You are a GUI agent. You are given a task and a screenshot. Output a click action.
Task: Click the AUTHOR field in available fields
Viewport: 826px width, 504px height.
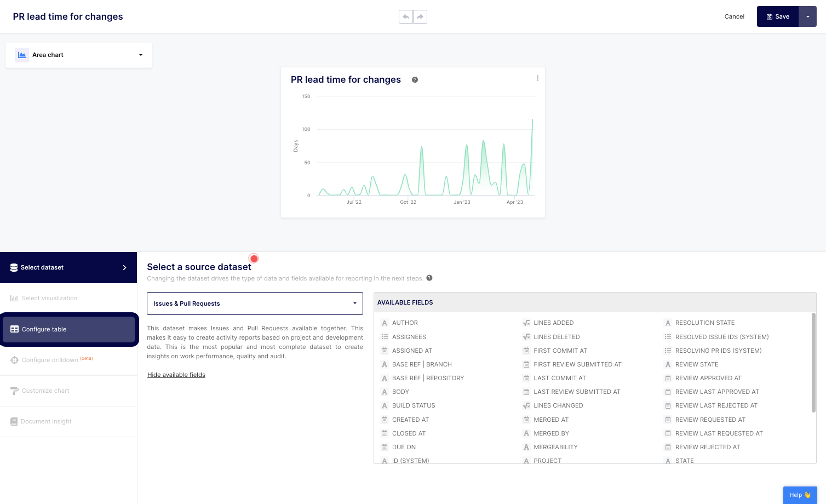tap(405, 323)
